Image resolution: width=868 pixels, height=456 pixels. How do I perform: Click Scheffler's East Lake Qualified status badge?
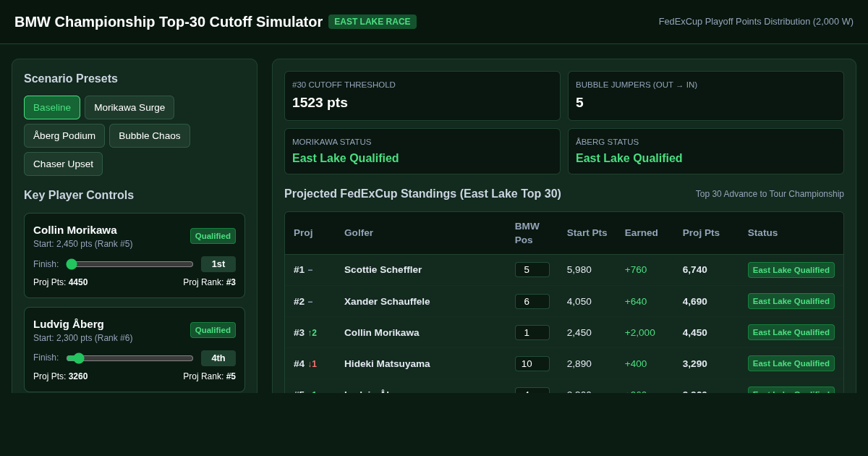791,270
